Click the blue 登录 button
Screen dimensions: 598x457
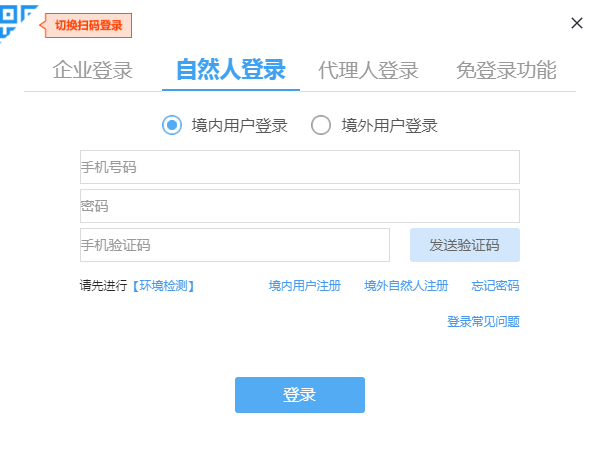(x=300, y=395)
